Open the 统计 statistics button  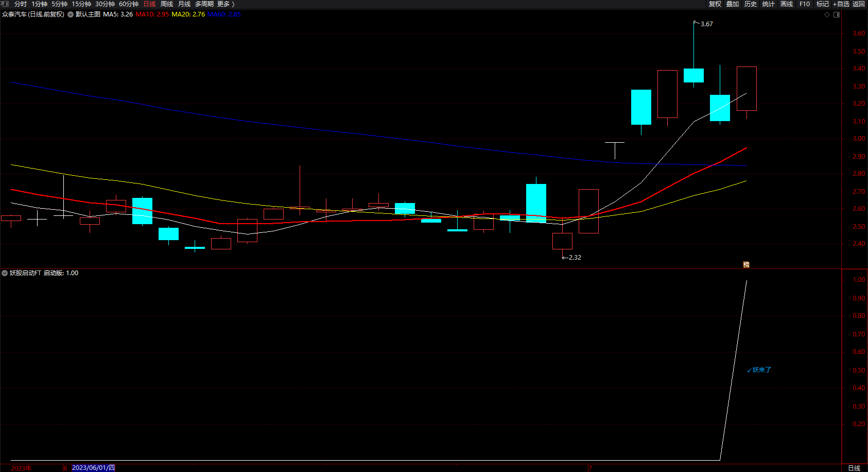point(769,4)
